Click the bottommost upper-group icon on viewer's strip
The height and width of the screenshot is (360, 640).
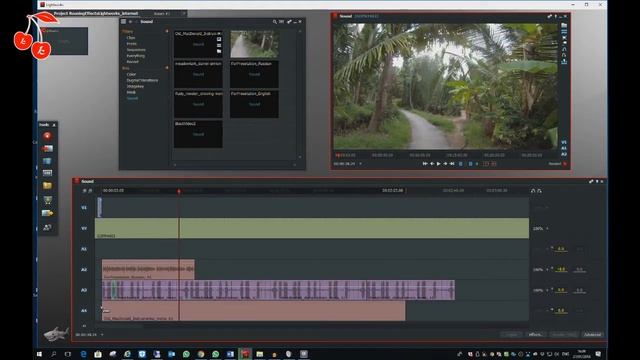pyautogui.click(x=564, y=62)
